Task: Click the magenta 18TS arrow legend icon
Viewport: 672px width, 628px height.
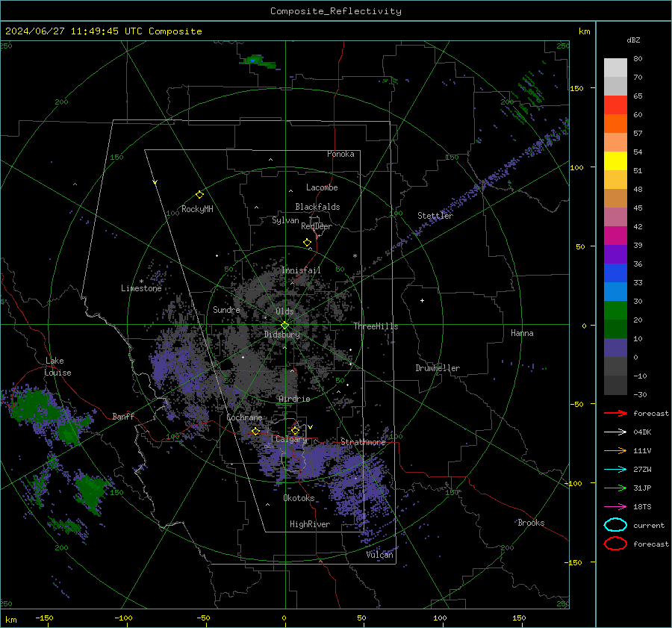Action: [615, 507]
